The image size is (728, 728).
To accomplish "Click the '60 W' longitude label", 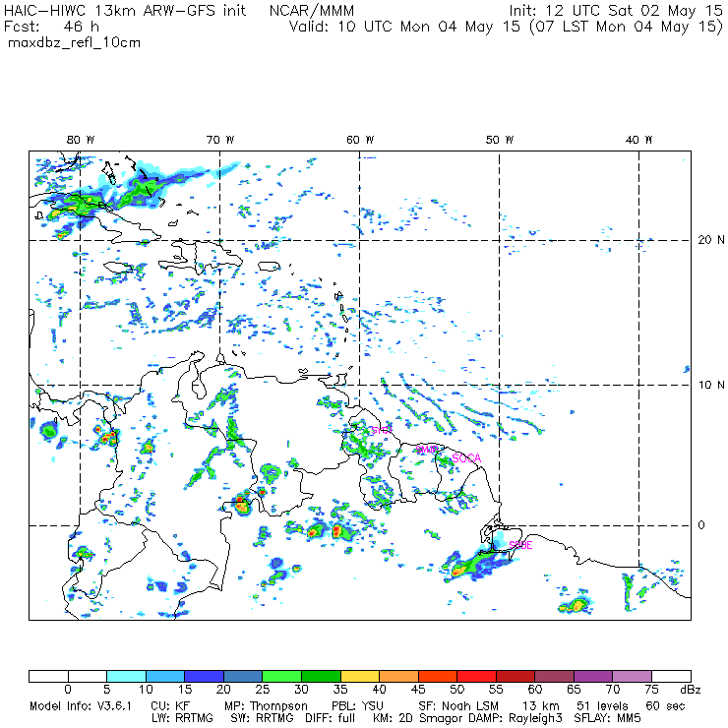I will click(360, 140).
